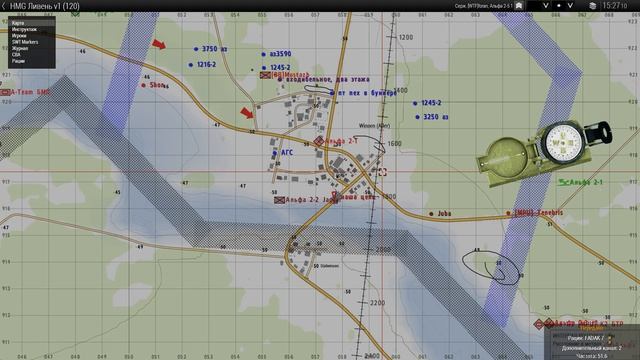Click the аз3590 blue marker
Image resolution: width=640 pixels, height=360 pixels.
pos(263,54)
